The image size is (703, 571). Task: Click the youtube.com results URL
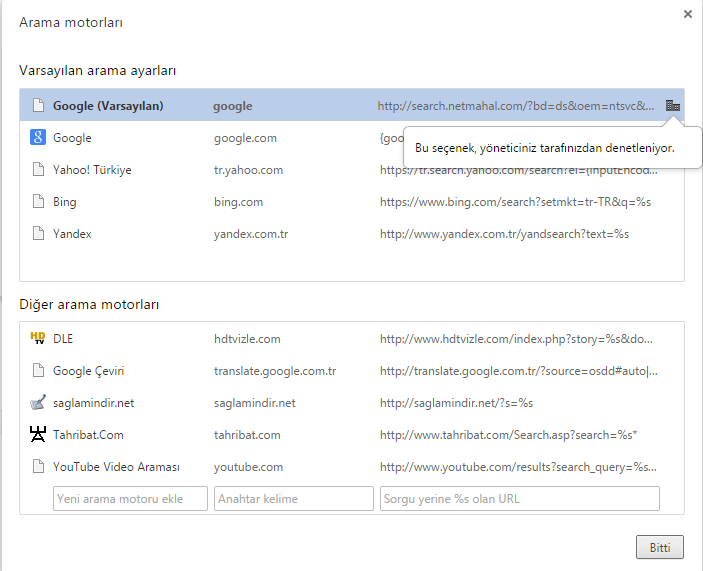(x=518, y=467)
